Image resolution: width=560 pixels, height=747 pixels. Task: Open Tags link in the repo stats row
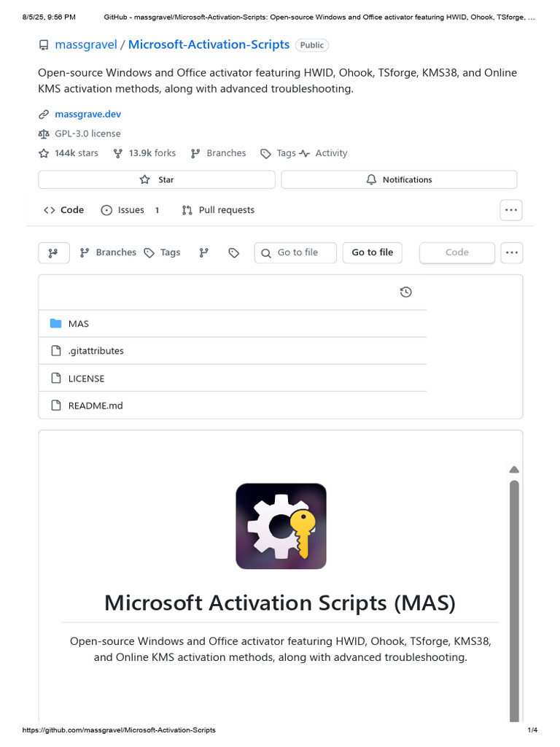(286, 153)
